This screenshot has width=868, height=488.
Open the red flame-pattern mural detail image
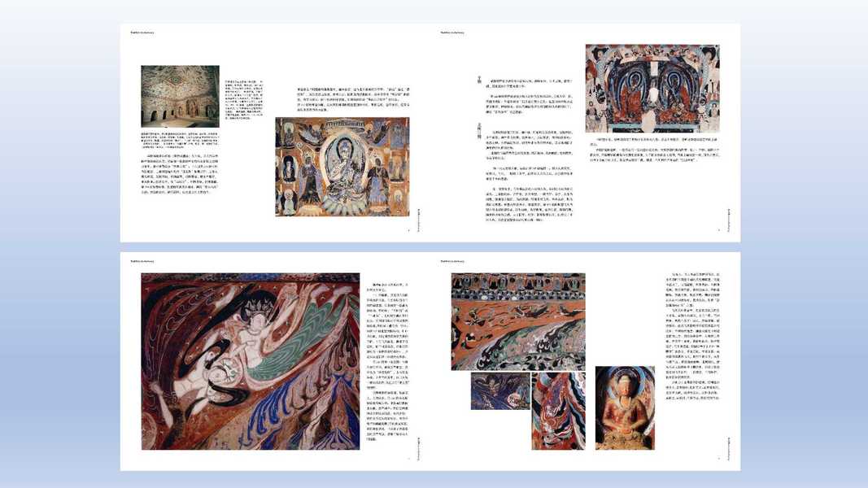click(x=559, y=411)
